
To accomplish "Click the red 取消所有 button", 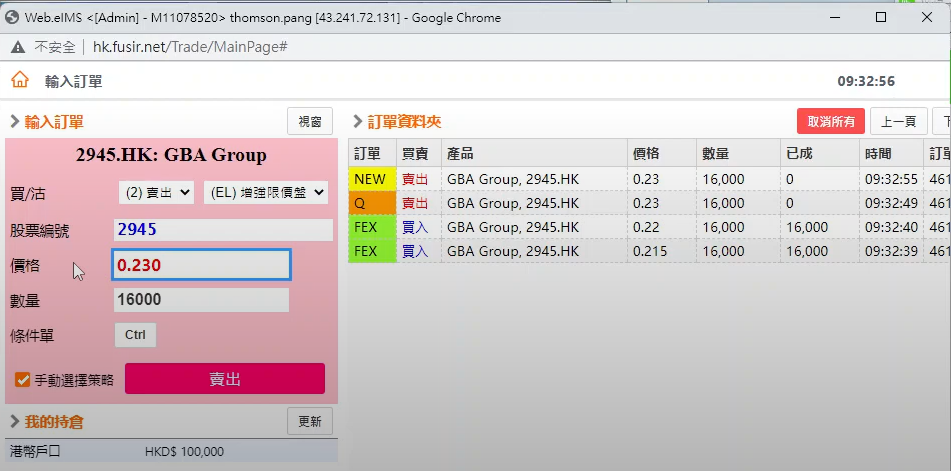I will point(831,121).
